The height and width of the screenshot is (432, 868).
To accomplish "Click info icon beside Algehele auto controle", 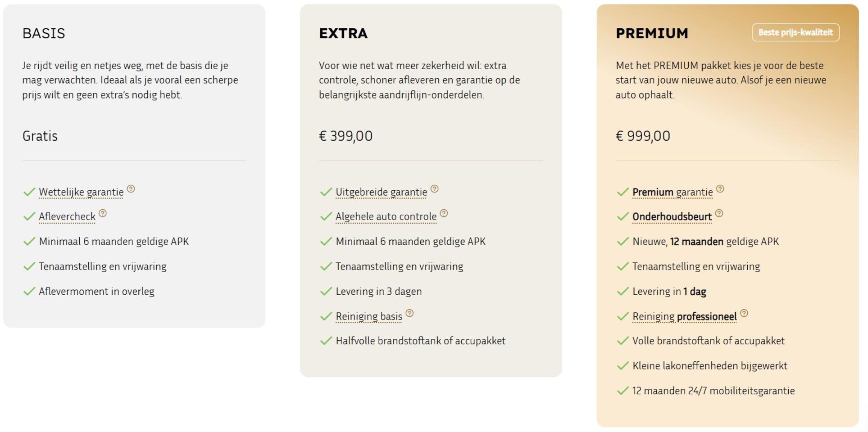I will click(x=444, y=213).
